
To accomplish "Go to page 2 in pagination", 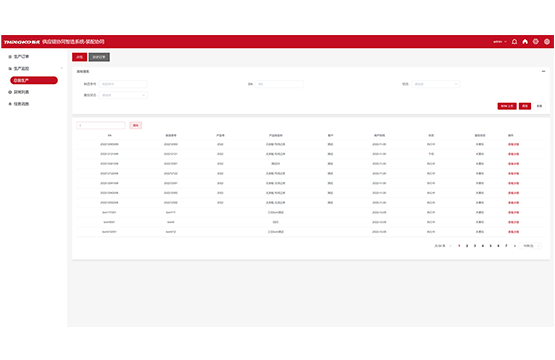I will tap(467, 246).
